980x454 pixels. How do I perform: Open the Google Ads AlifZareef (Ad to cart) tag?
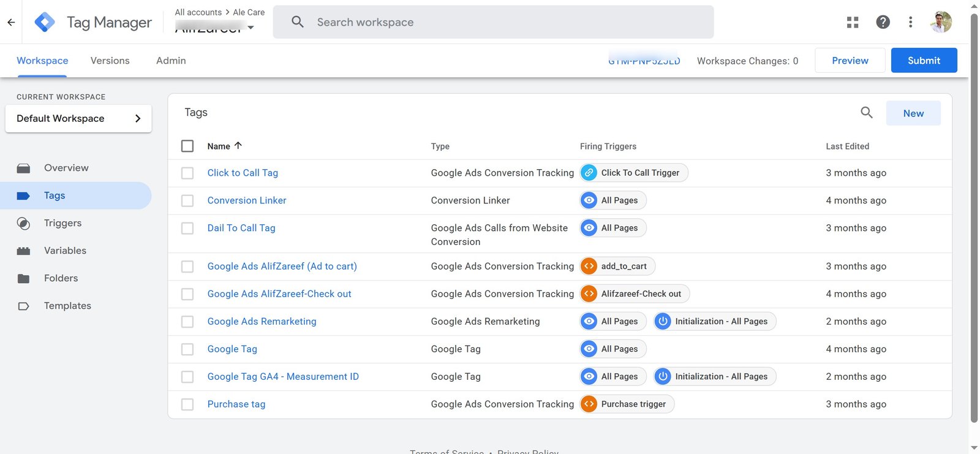(x=282, y=266)
